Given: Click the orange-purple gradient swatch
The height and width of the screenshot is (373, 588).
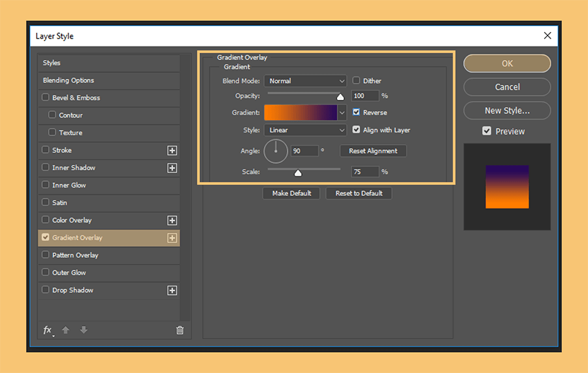Looking at the screenshot, I should pos(301,112).
